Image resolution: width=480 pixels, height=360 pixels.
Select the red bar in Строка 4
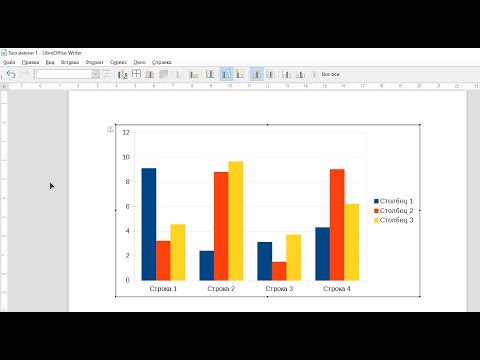pos(337,225)
